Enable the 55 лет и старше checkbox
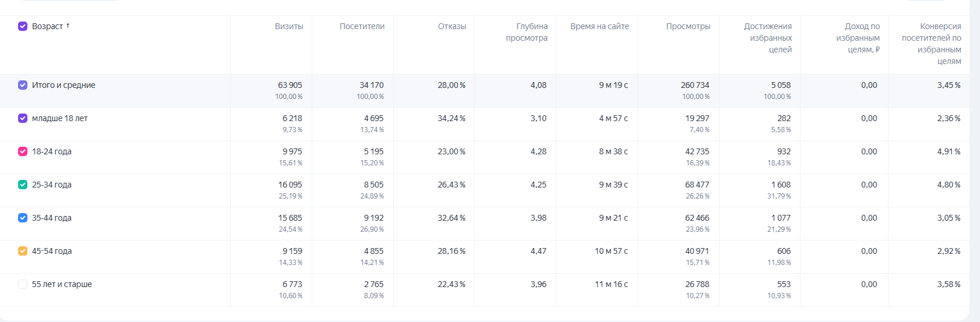The height and width of the screenshot is (322, 980). [23, 284]
